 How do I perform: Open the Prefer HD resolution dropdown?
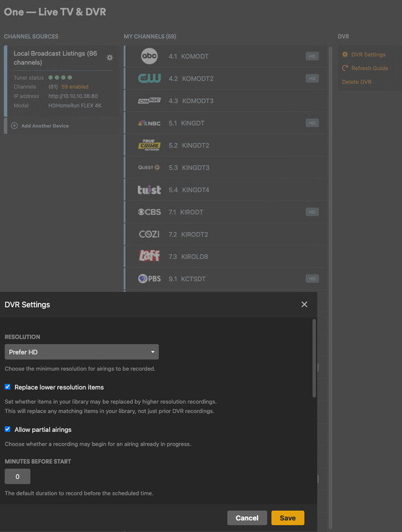pyautogui.click(x=82, y=352)
